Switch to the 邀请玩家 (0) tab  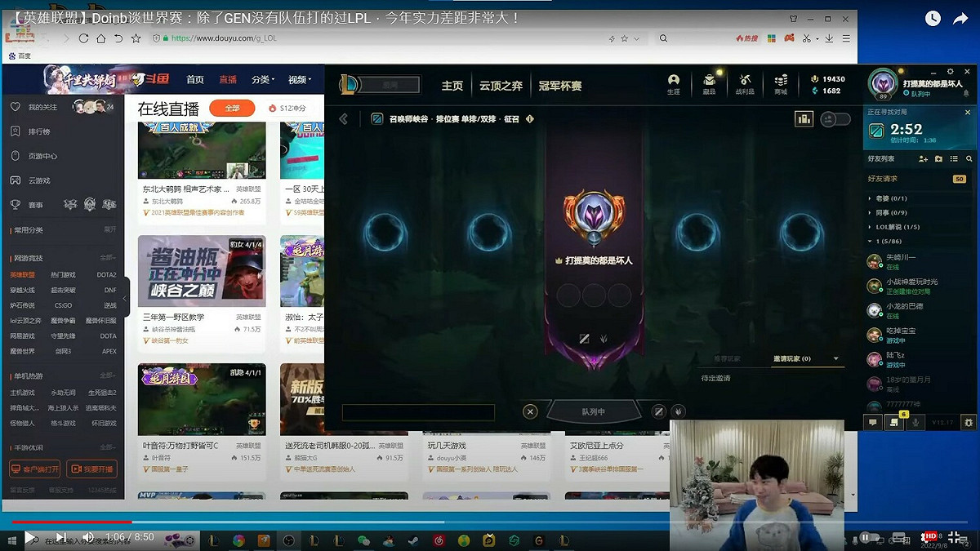pos(792,359)
